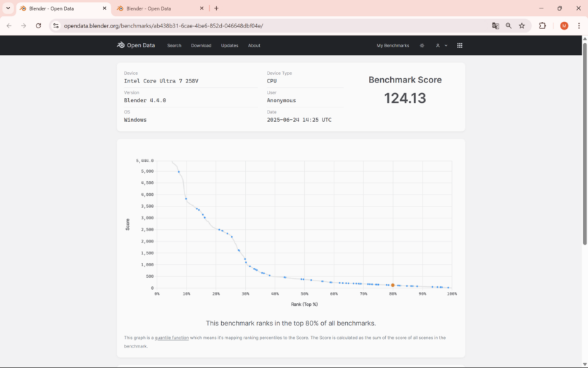The height and width of the screenshot is (368, 588).
Task: Click the Device Type value CPU
Action: point(272,81)
